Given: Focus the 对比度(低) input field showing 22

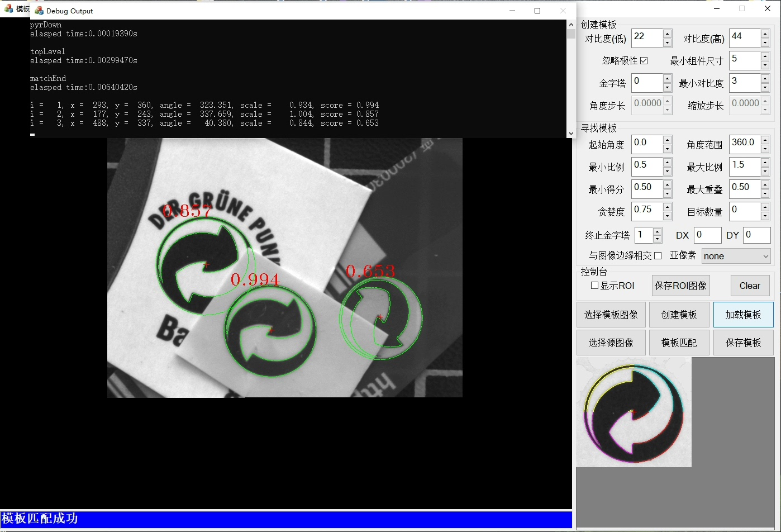Looking at the screenshot, I should 647,38.
